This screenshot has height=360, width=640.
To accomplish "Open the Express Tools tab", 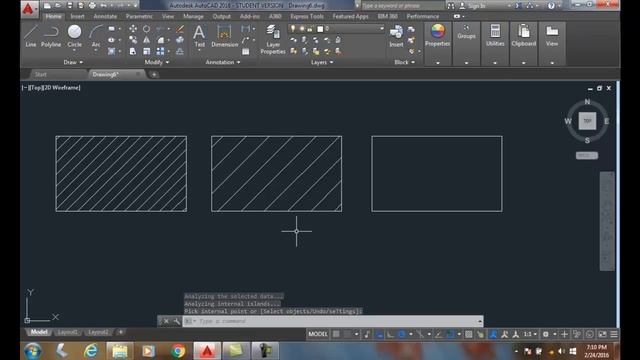I will (x=307, y=16).
